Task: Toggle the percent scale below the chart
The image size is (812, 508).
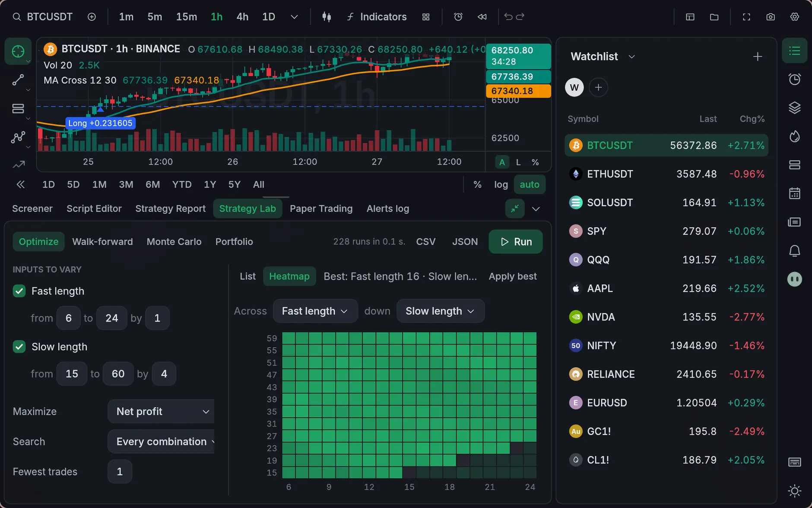Action: click(477, 185)
